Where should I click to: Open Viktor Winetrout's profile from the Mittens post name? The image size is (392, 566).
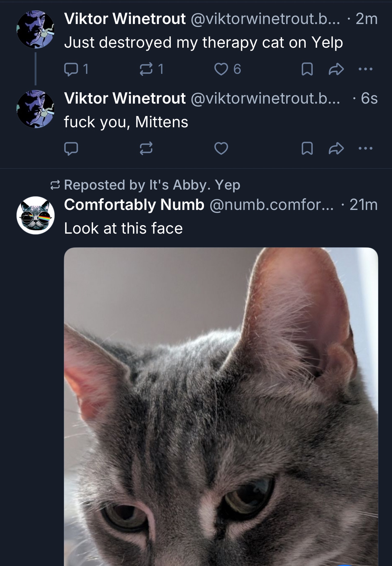(125, 98)
